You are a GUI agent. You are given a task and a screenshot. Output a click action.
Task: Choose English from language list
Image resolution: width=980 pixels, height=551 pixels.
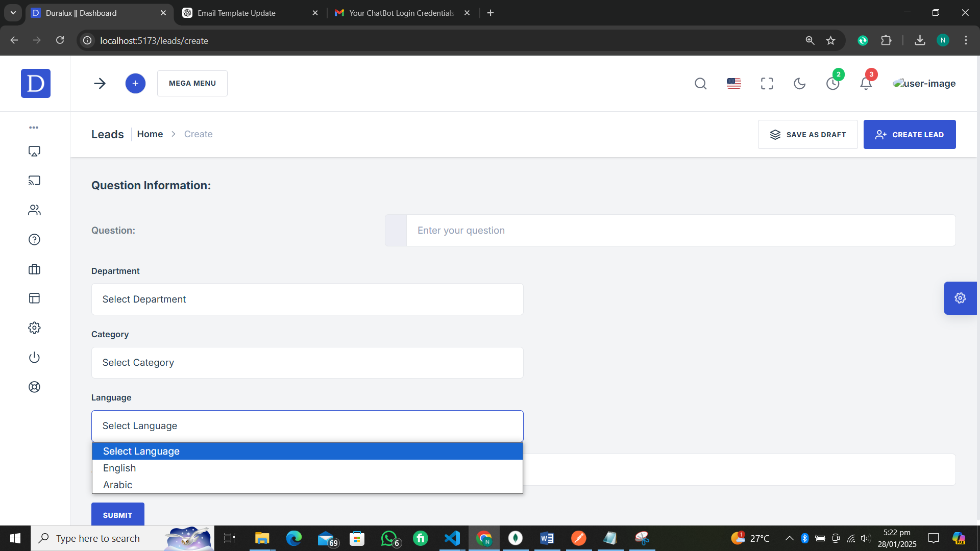[x=119, y=468]
